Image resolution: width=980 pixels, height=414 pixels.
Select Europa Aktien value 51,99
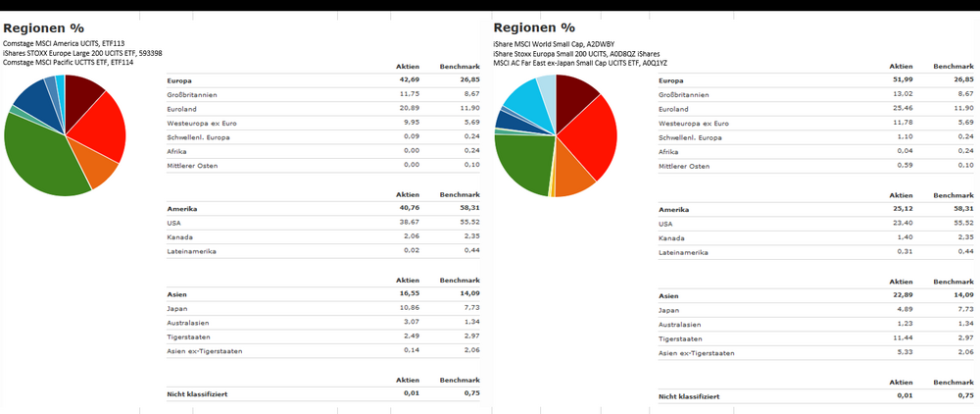[904, 80]
